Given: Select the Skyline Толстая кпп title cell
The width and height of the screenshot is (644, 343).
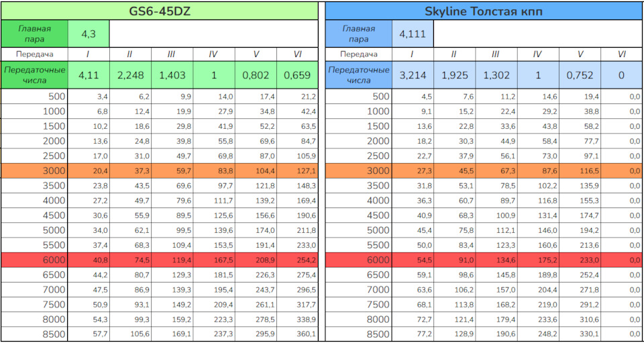Looking at the screenshot, I should [483, 10].
